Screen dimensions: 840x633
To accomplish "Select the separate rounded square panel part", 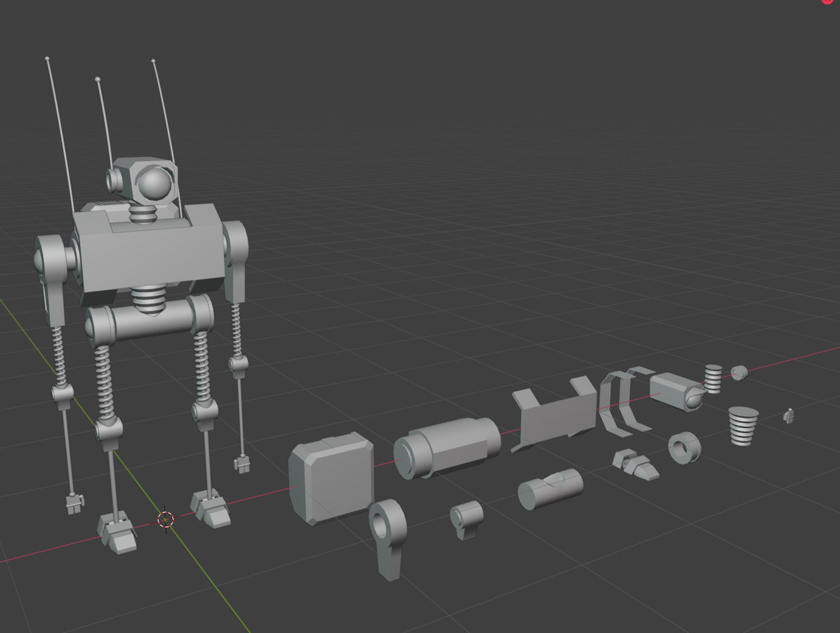I will (331, 478).
